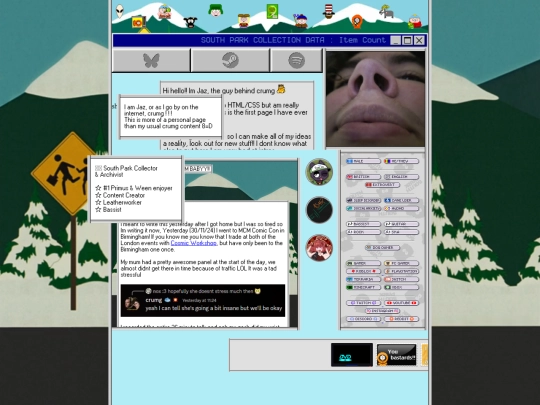The width and height of the screenshot is (540, 405).
Task: Click the SLEEP DISORDER badge
Action: [363, 200]
